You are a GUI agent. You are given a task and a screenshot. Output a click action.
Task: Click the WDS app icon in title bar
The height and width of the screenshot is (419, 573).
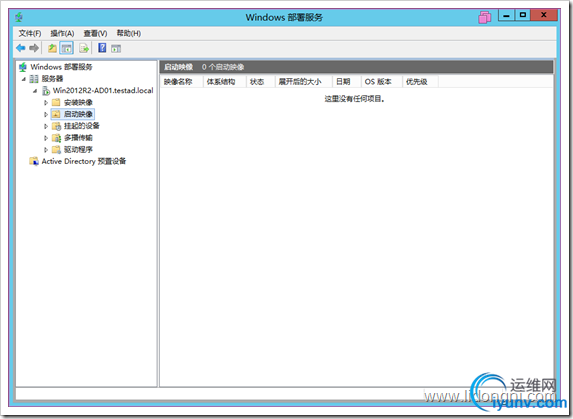click(19, 17)
